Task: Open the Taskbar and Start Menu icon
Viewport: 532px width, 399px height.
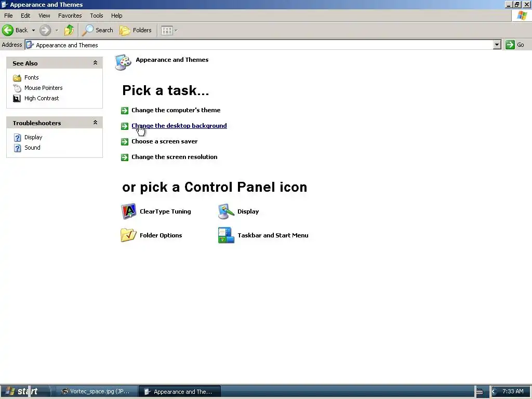Action: coord(226,235)
